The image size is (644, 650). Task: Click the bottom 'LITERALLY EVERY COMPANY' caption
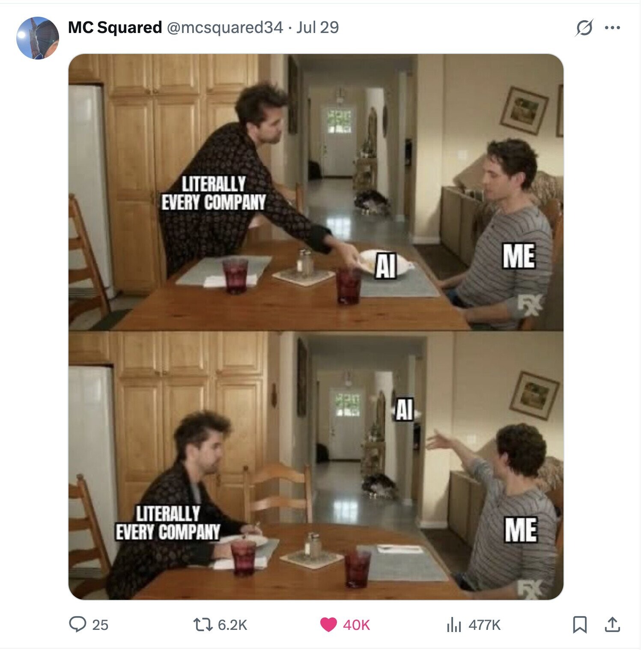click(x=167, y=523)
